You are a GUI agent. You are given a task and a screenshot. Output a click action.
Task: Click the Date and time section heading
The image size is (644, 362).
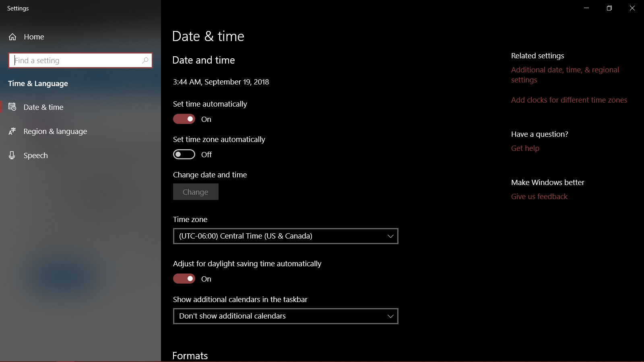pos(204,60)
